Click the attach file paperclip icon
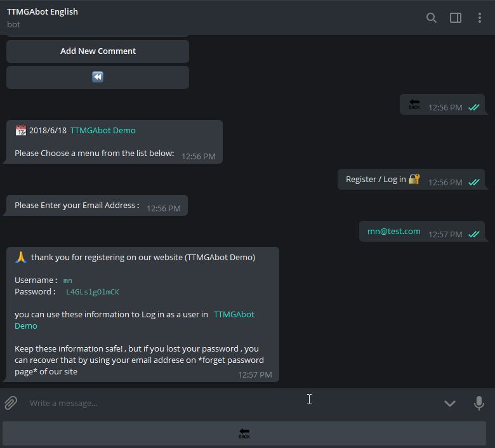 11,403
